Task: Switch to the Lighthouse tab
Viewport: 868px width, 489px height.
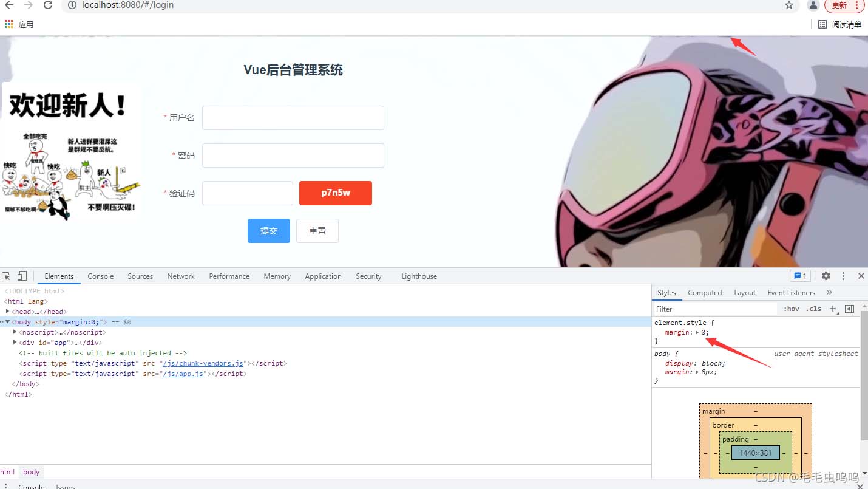Action: tap(419, 276)
